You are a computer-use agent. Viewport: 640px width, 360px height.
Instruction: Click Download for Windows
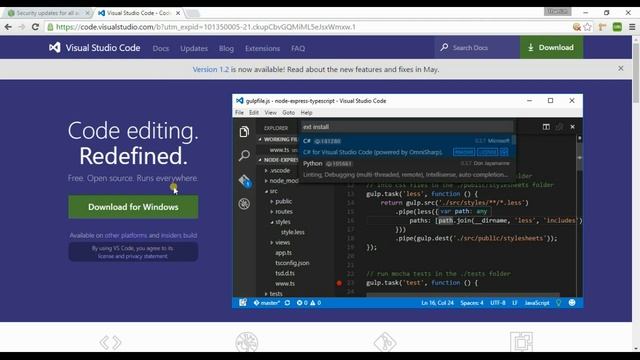[133, 207]
